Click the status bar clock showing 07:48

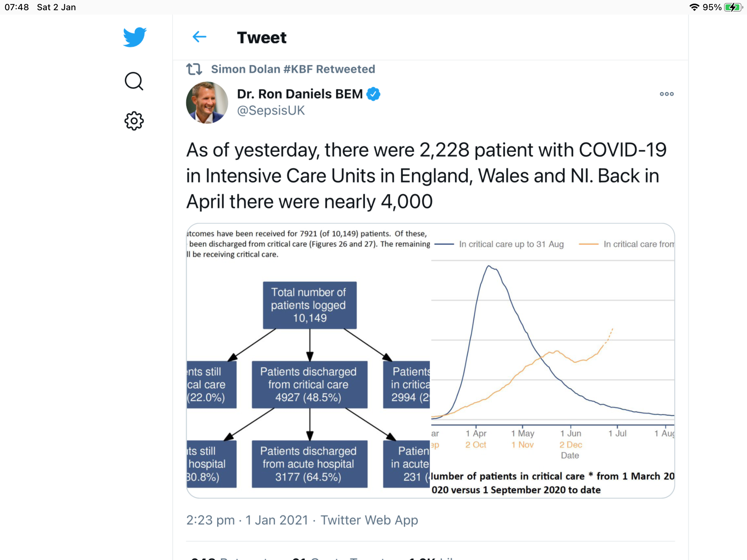click(x=17, y=7)
